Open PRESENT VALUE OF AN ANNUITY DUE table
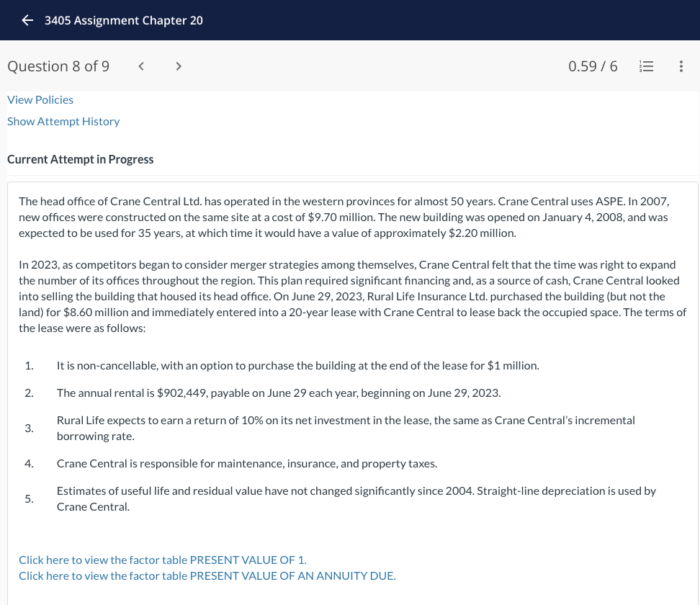700x605 pixels. 207,575
